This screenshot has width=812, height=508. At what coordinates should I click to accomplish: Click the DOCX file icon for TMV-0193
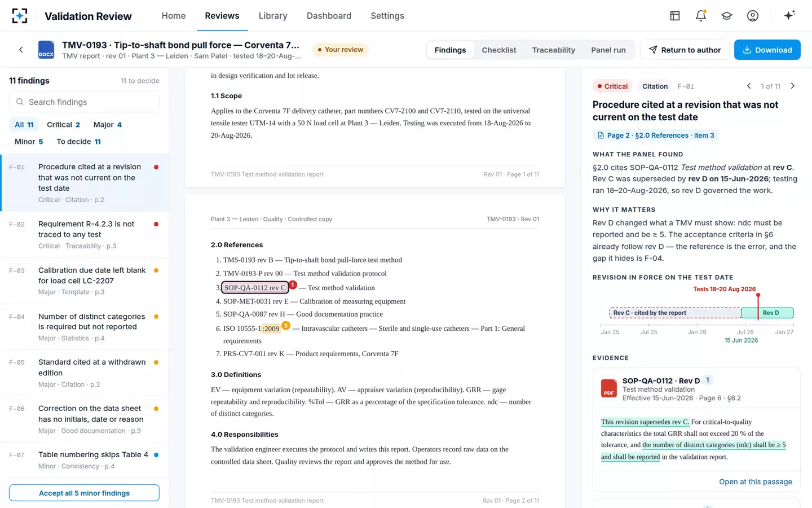point(46,50)
